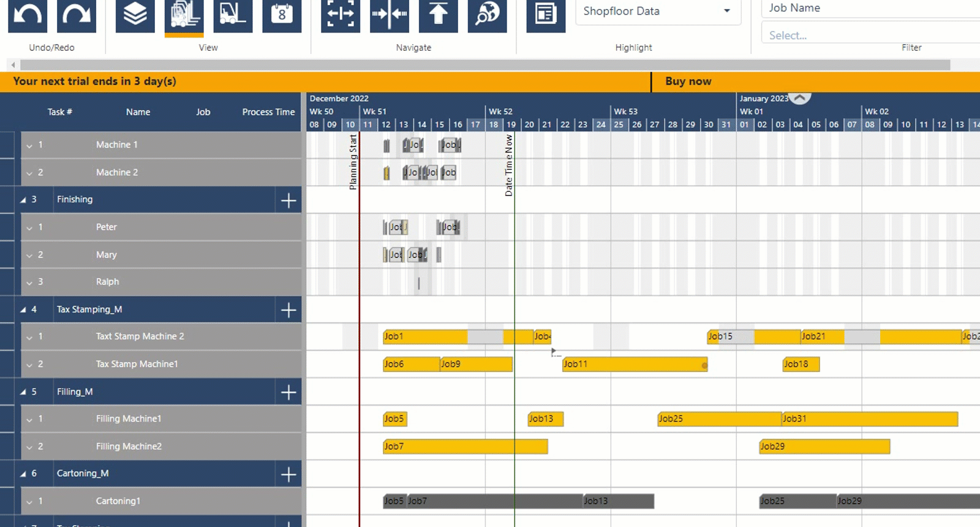Viewport: 980px width, 527px height.
Task: Click the expand timescale navigate icon
Action: tap(341, 15)
